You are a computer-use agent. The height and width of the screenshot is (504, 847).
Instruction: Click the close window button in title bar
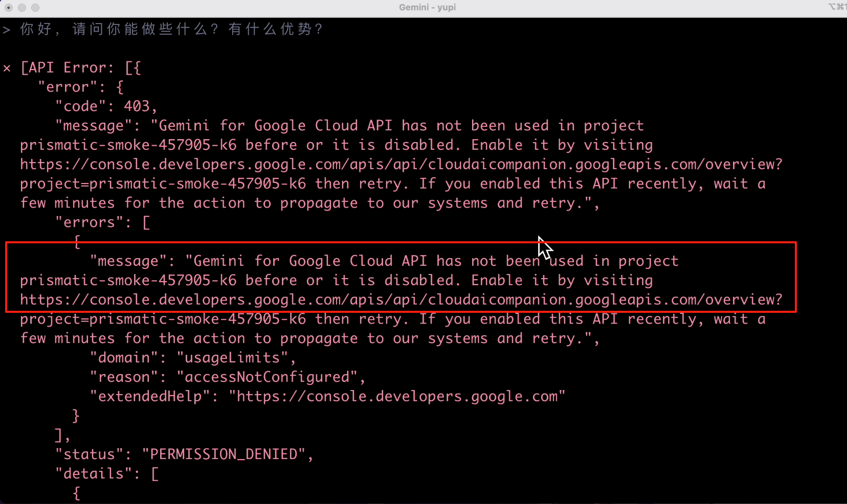pos(9,8)
